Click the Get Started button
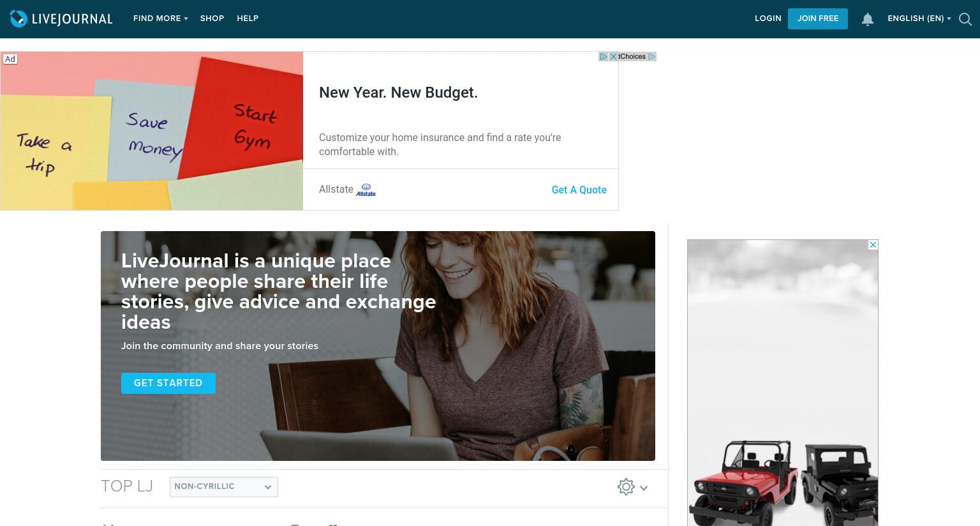 pos(168,383)
